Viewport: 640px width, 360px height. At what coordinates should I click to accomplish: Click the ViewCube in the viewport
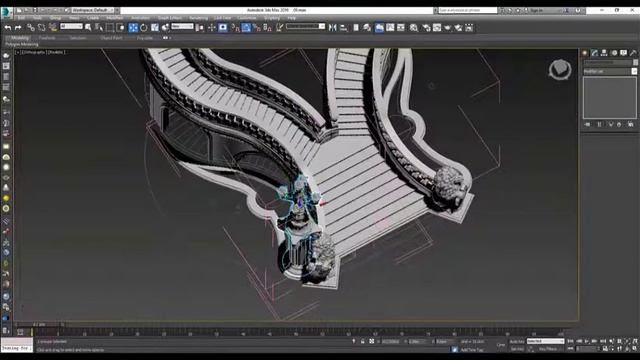pos(559,69)
